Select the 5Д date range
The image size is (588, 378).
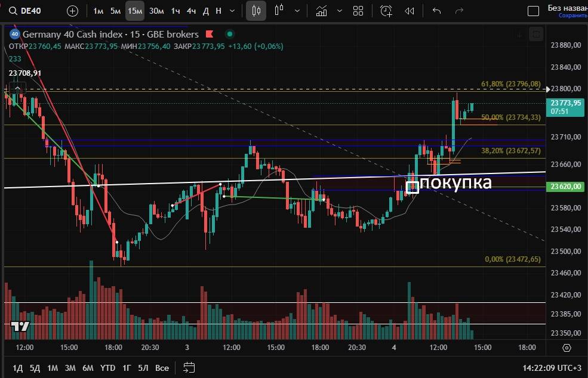35,368
